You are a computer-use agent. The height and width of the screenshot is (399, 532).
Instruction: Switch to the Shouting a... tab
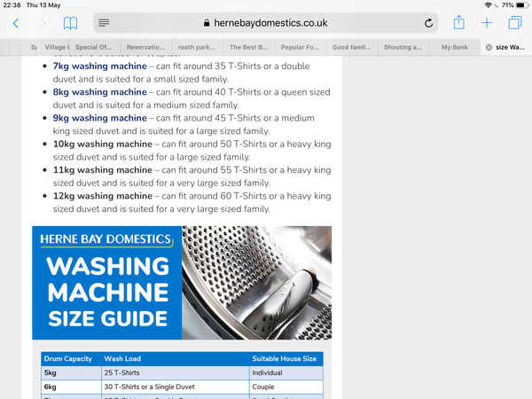tap(404, 47)
